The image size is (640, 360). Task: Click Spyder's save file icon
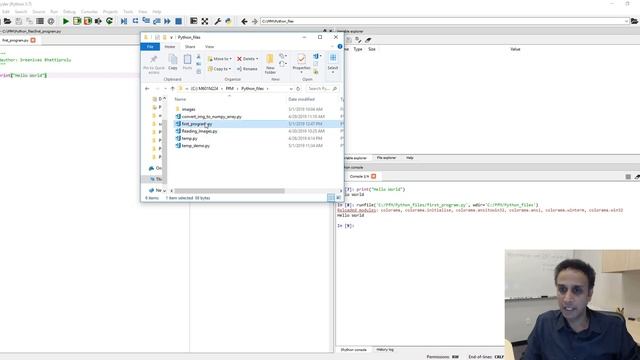point(18,21)
